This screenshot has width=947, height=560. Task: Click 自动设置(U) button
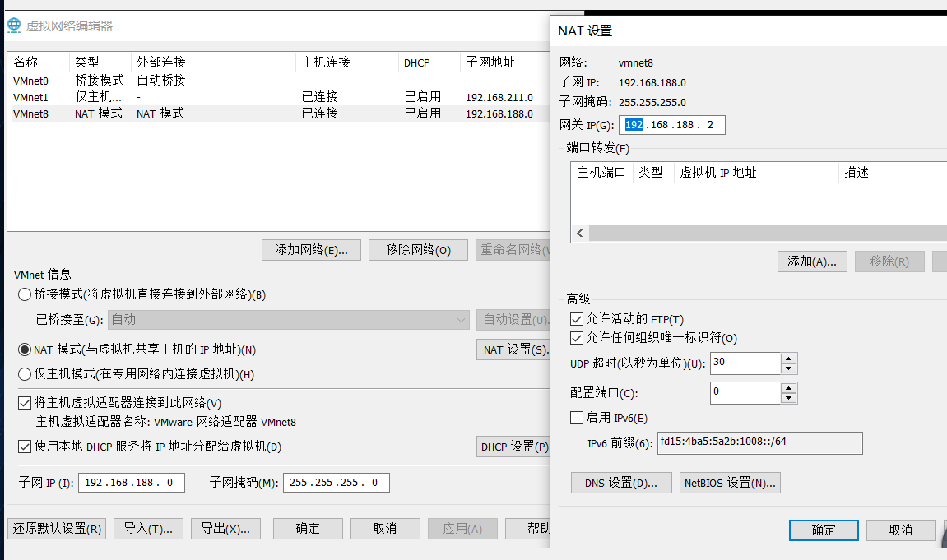coord(513,320)
